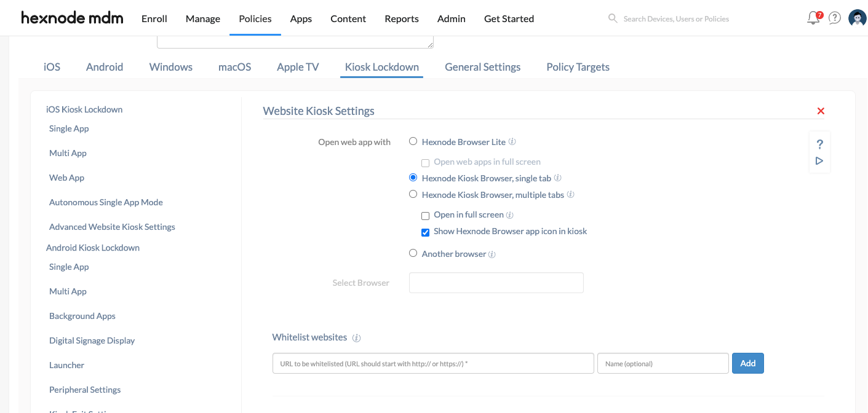Switch to the Windows tab
868x413 pixels.
click(171, 67)
